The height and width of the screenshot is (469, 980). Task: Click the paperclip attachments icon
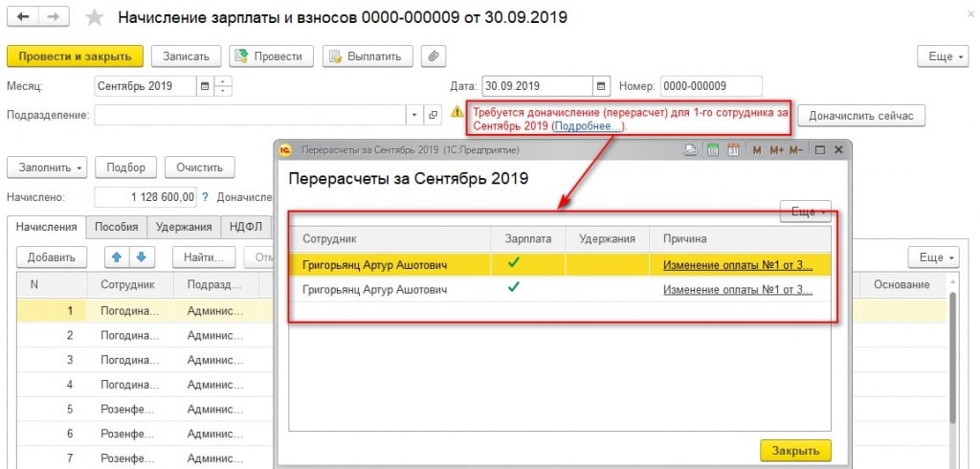(x=434, y=56)
